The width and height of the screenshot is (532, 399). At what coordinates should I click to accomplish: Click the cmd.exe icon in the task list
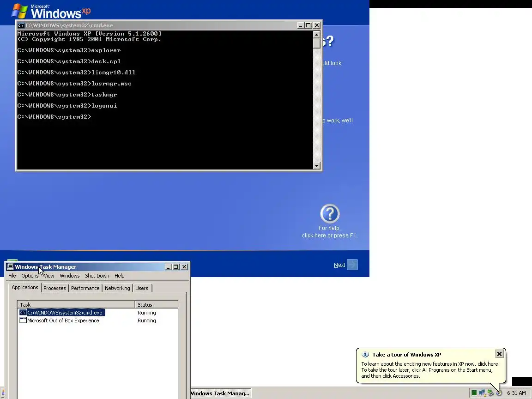23,313
